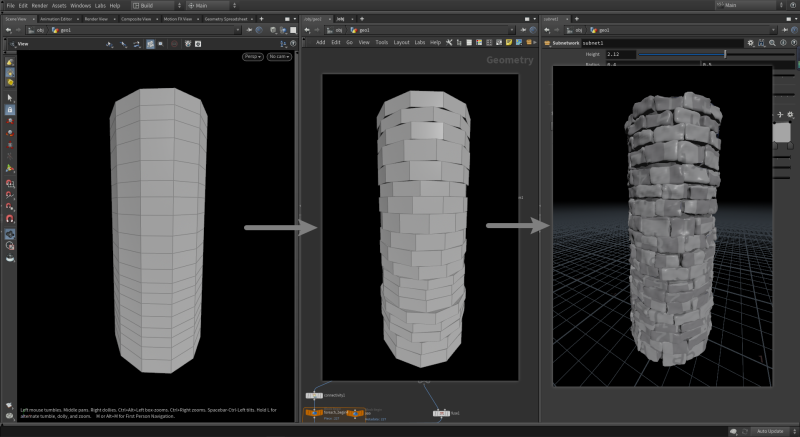Image resolution: width=800 pixels, height=437 pixels.
Task: Toggle Auto Update in the status bar
Action: pos(770,430)
